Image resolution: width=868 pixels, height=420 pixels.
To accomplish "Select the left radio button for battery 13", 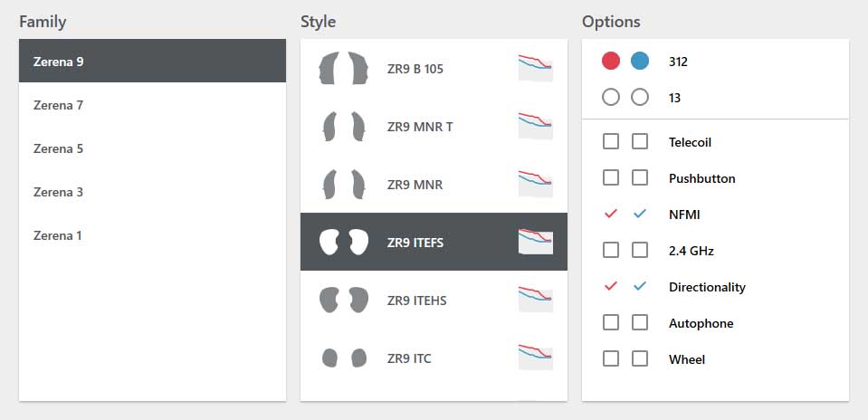I will 611,98.
